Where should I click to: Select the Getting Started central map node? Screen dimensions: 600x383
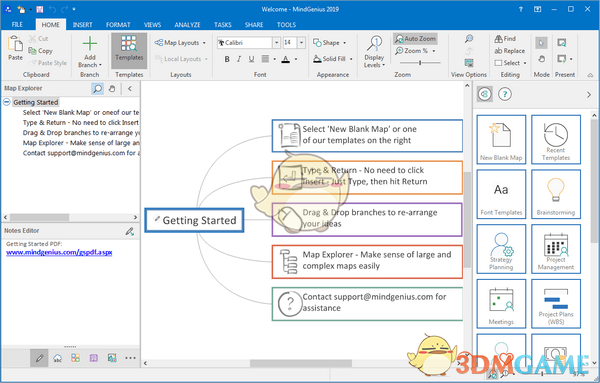[x=194, y=220]
